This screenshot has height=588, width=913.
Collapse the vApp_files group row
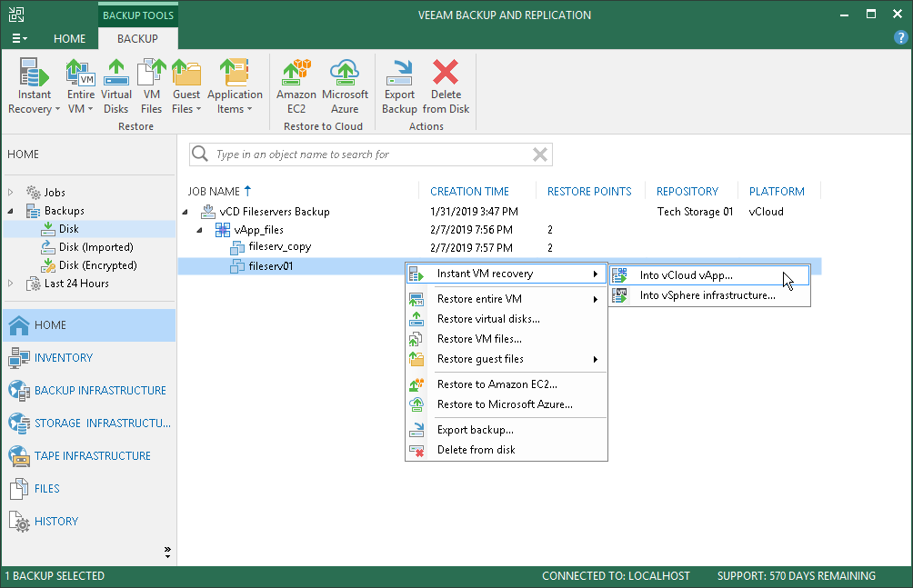pyautogui.click(x=199, y=230)
